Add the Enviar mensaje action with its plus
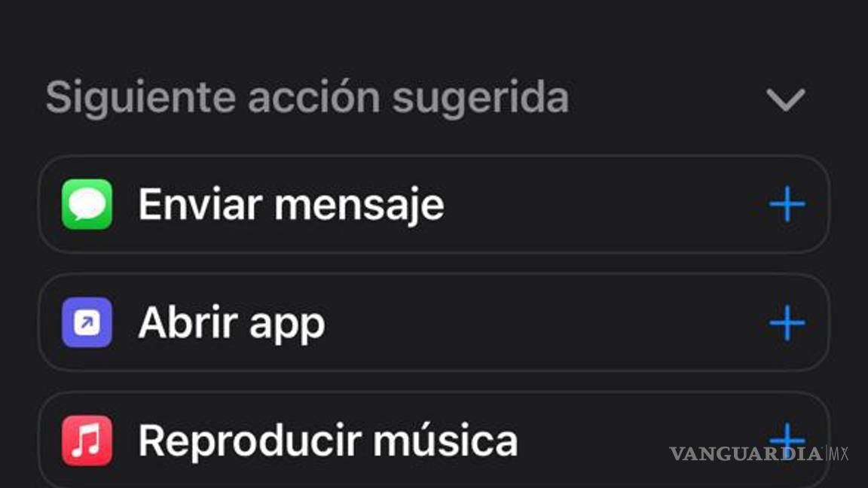Screen dimensions: 868x488 tap(788, 203)
